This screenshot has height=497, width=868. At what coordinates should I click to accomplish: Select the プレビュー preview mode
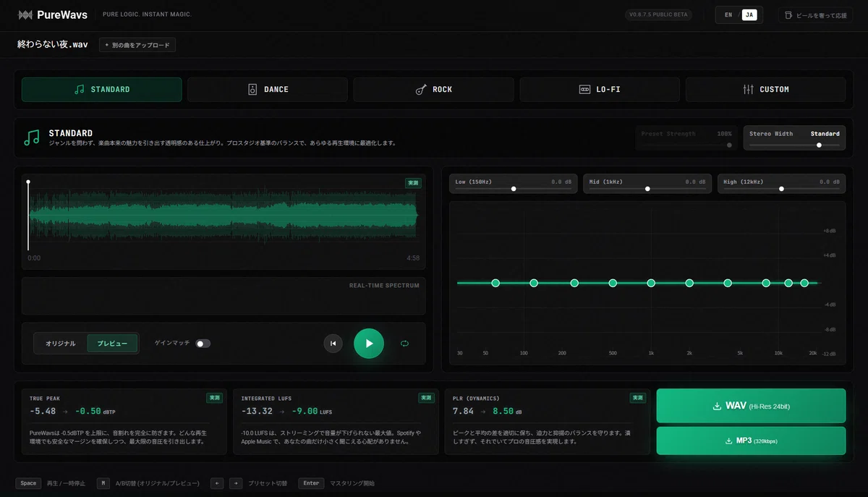pos(112,344)
